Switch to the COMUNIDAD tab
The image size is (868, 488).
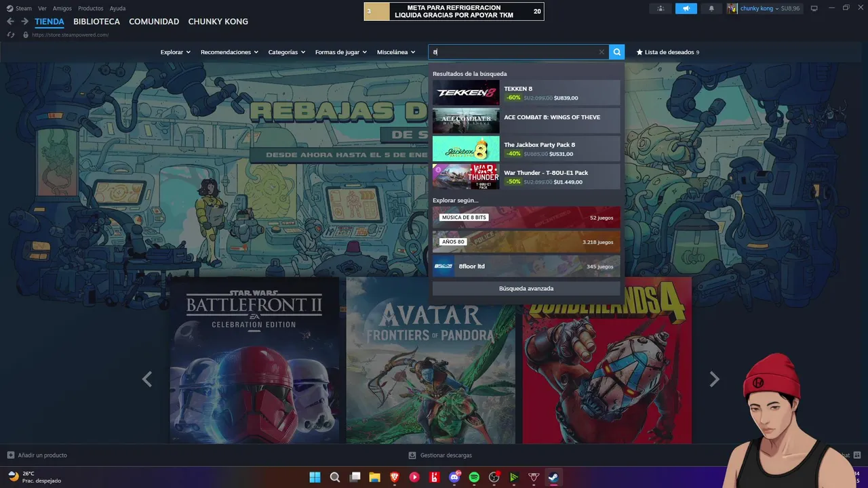pyautogui.click(x=154, y=22)
